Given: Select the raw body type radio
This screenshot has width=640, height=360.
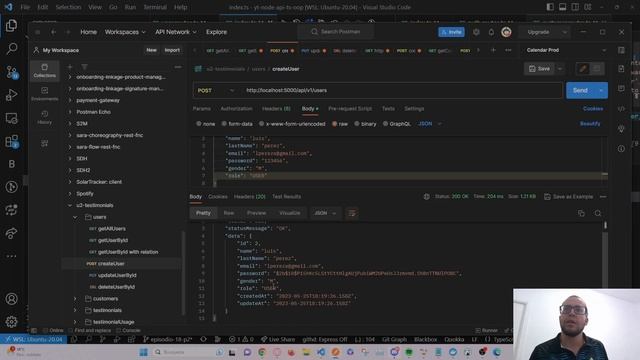Looking at the screenshot, I should (x=335, y=124).
